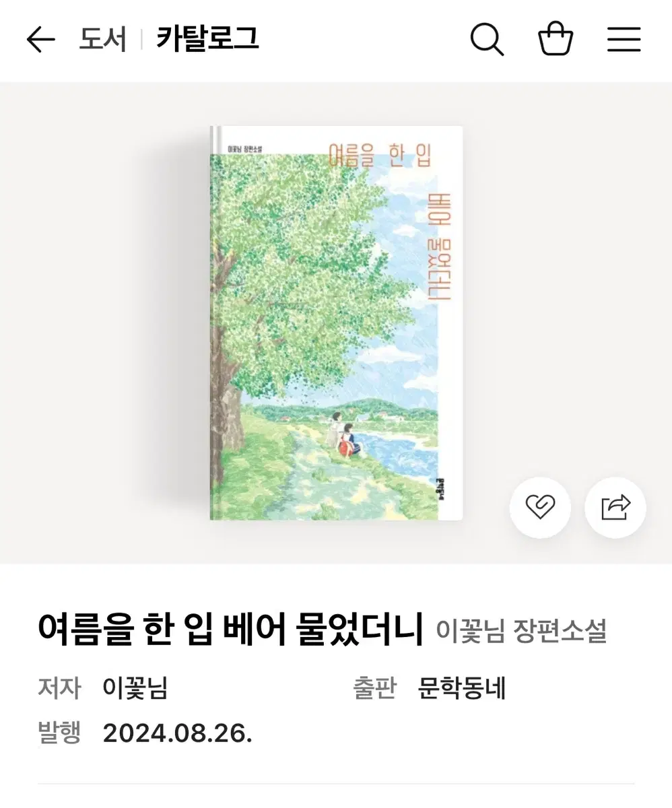672x808 pixels.
Task: Tap the 출판 label row
Action: tap(375, 688)
